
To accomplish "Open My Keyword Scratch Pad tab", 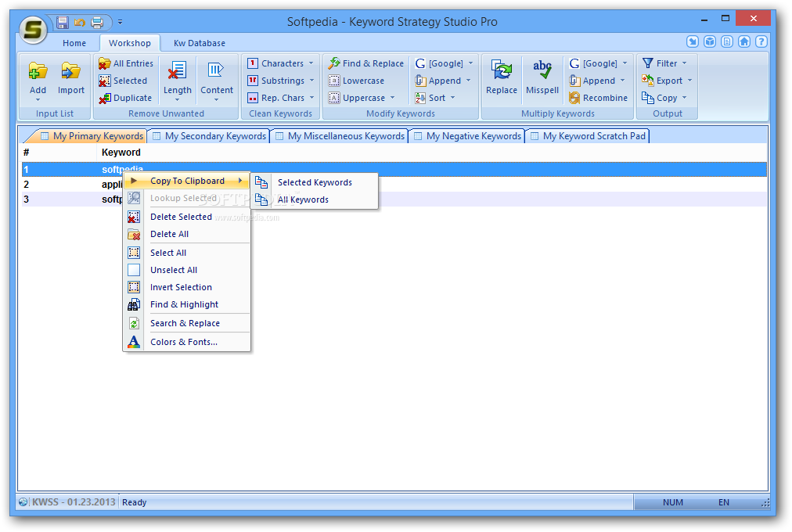I will pos(589,136).
